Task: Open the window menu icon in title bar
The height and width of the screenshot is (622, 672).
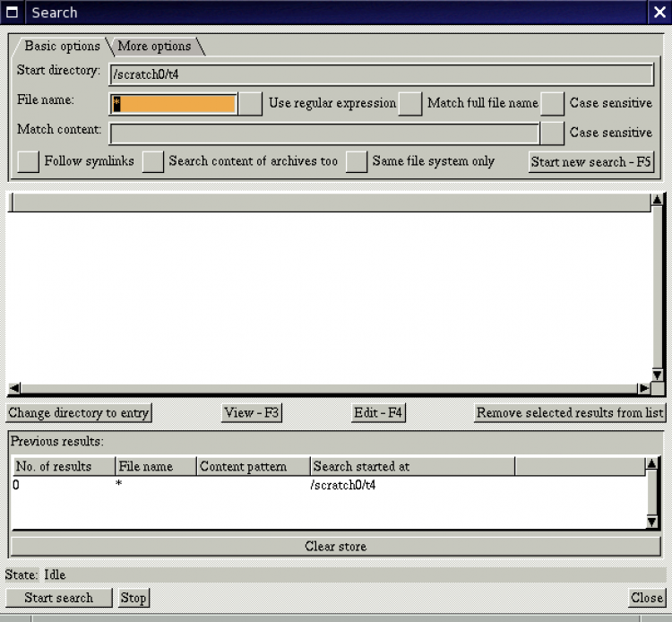Action: [12, 12]
